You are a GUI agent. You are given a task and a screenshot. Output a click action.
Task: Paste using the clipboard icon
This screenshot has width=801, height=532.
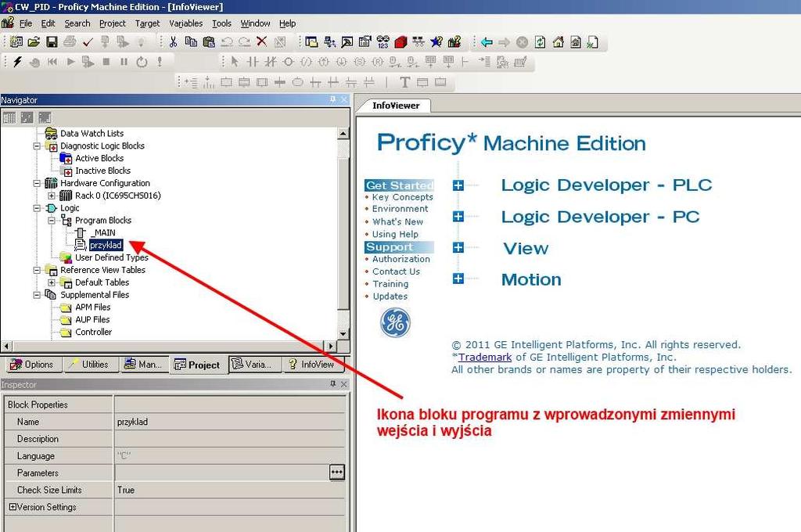pyautogui.click(x=209, y=42)
